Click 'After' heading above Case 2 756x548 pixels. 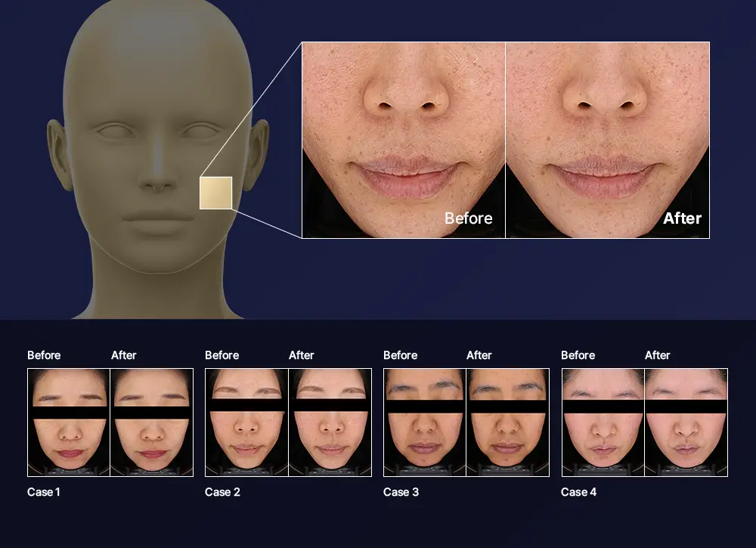(302, 355)
